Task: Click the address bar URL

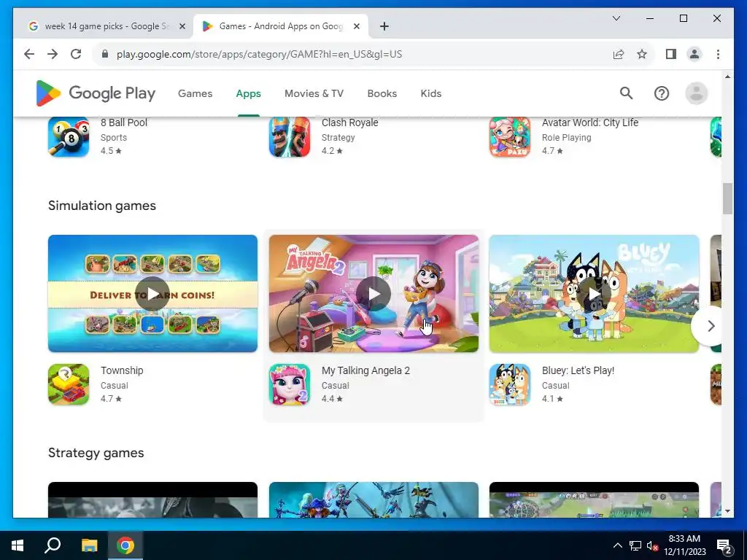Action: [x=259, y=54]
